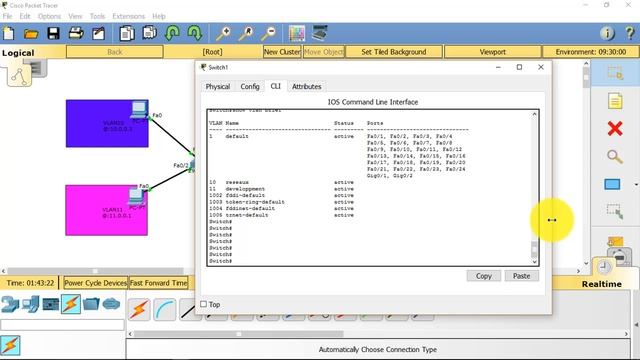Open the logical workspace navigation icon
640x360 pixels.
tap(19, 76)
